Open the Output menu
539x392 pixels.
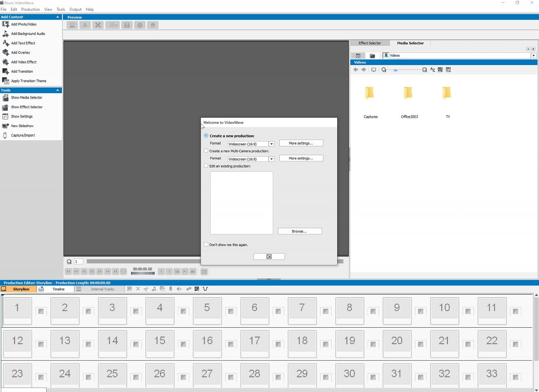click(75, 9)
